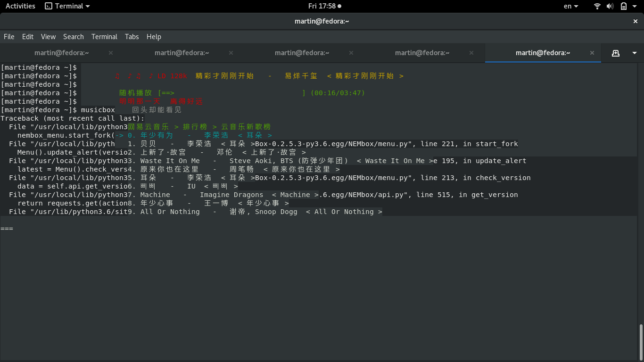Switch to the third terminal tab
Image resolution: width=644 pixels, height=362 pixels.
click(302, 52)
